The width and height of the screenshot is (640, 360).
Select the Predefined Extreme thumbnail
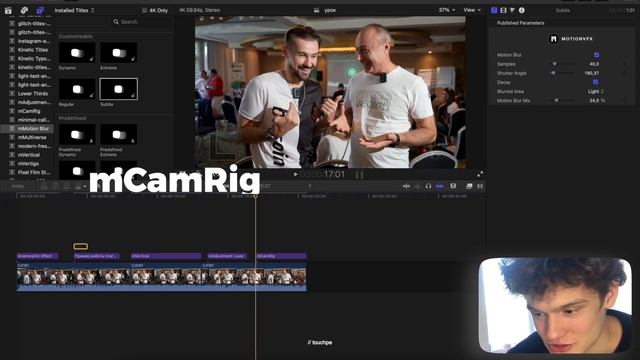[119, 134]
